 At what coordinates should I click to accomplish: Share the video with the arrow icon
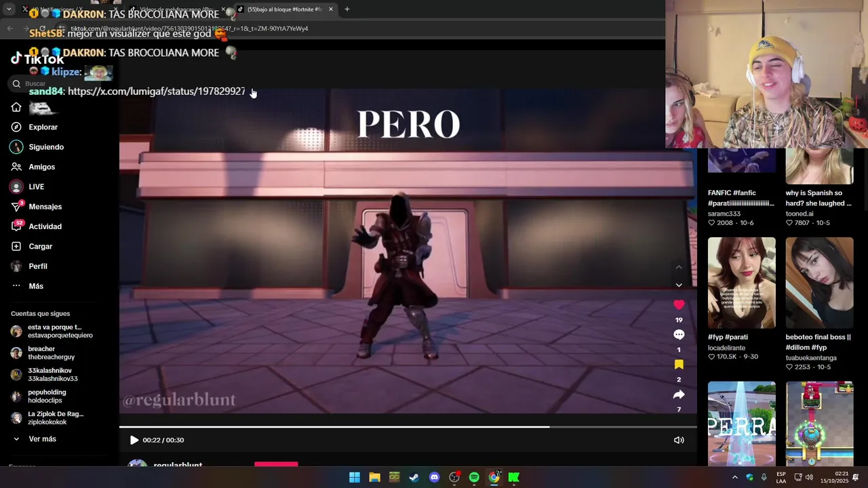(x=679, y=394)
